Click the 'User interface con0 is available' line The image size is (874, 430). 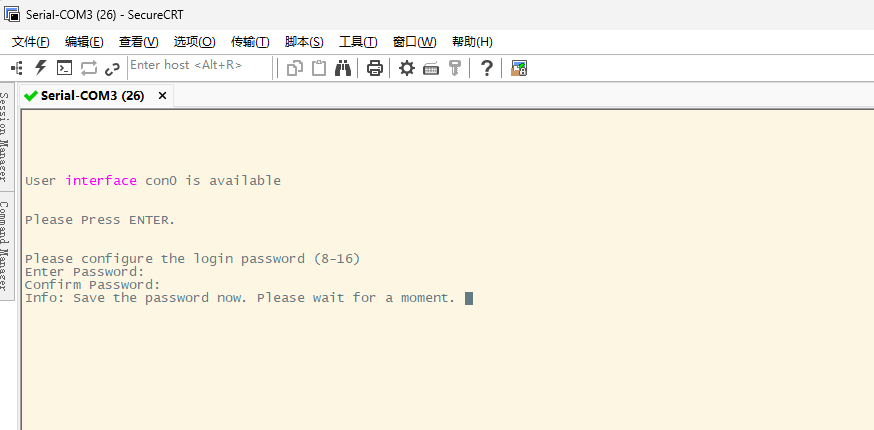pyautogui.click(x=153, y=181)
